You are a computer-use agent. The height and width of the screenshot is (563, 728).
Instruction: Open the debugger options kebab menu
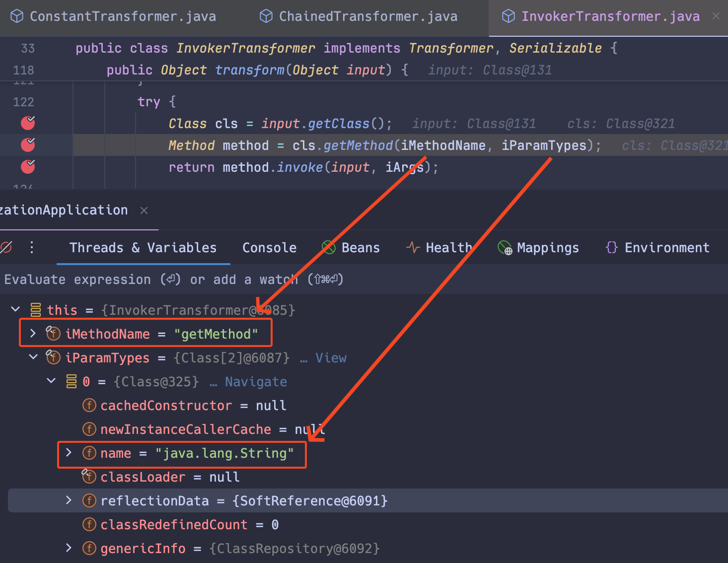coord(31,247)
